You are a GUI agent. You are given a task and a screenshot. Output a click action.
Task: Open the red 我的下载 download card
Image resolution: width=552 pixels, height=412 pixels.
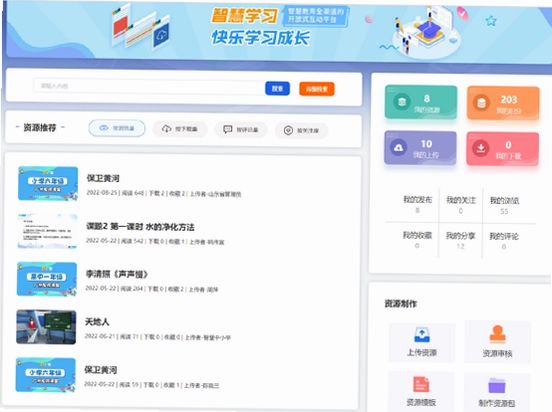tap(502, 149)
